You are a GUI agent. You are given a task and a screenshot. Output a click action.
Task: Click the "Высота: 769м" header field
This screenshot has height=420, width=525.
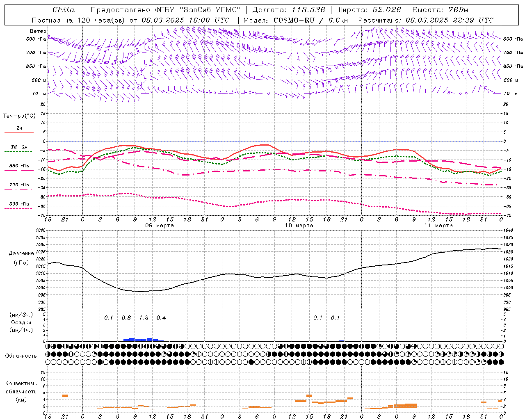(440, 10)
